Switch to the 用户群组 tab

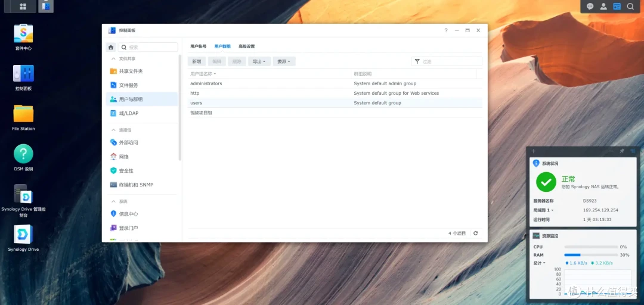(x=222, y=46)
